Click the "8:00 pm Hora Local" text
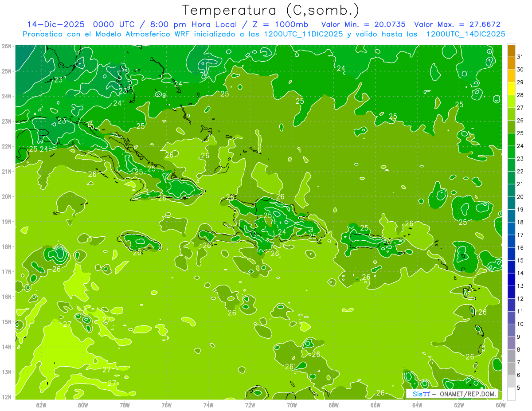532x411 pixels. point(194,24)
